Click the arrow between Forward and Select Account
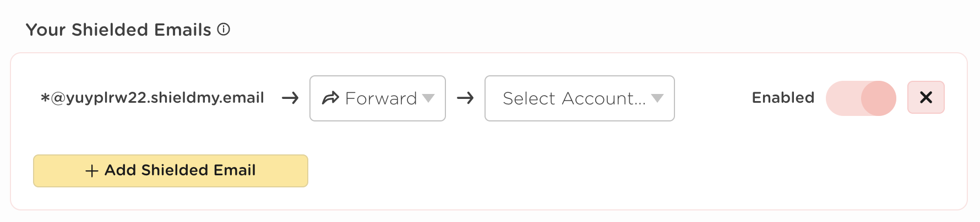Viewport: 980px width, 222px height. point(465,98)
